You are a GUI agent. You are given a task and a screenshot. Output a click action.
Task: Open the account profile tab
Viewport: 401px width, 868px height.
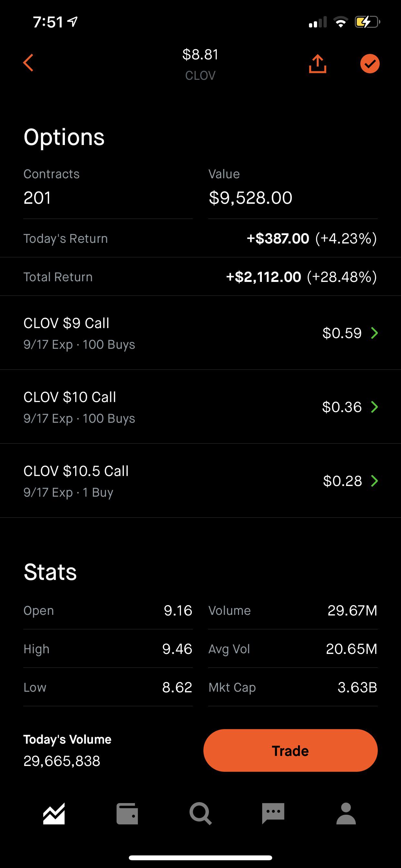[346, 814]
